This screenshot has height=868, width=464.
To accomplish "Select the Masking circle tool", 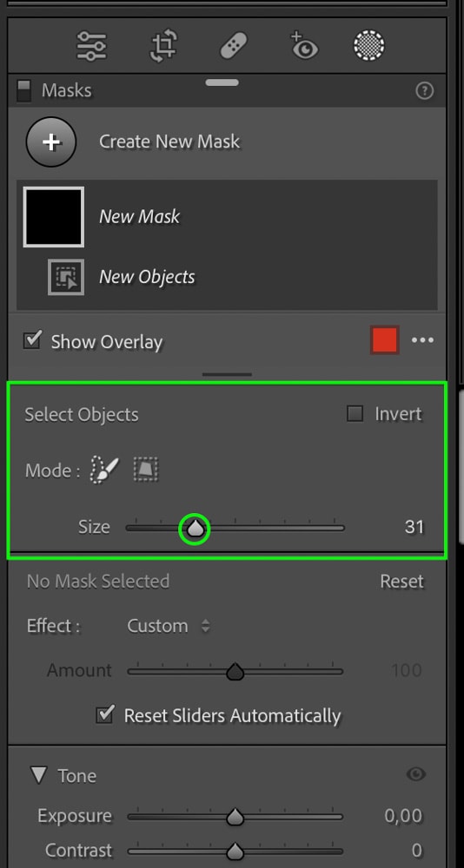I will tap(369, 45).
